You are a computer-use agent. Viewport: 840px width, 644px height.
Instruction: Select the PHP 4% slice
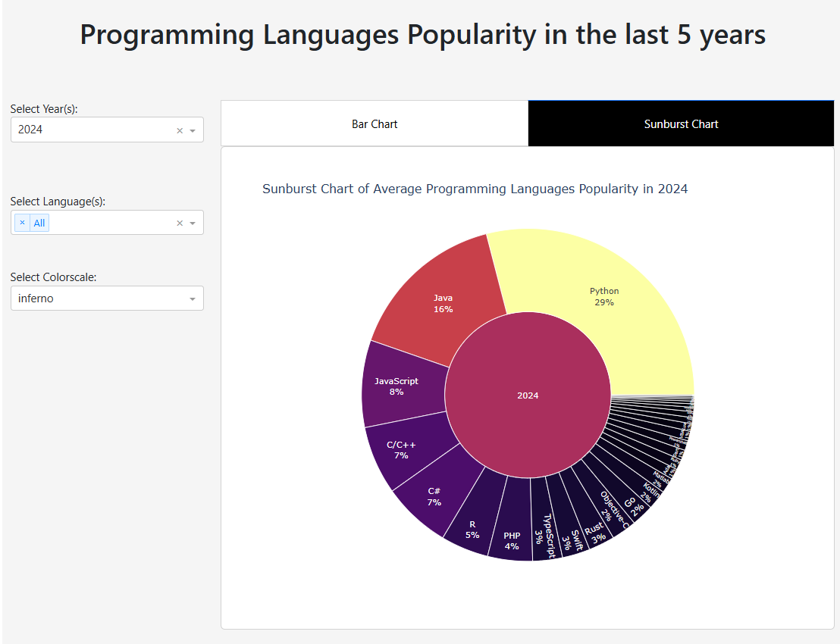512,540
